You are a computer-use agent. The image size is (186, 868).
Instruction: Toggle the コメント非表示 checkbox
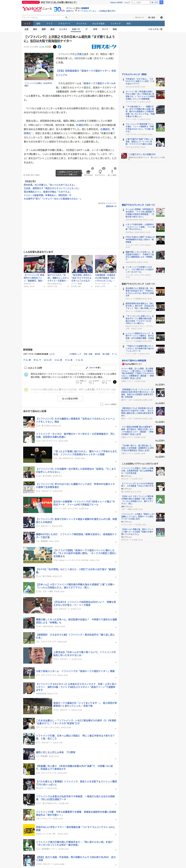tap(102, 404)
